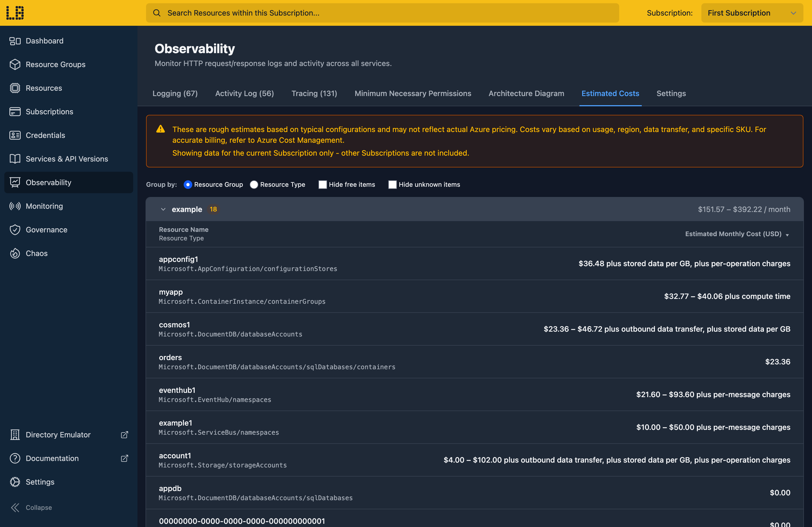812x527 pixels.
Task: Click the app logo icon in header
Action: coord(15,13)
